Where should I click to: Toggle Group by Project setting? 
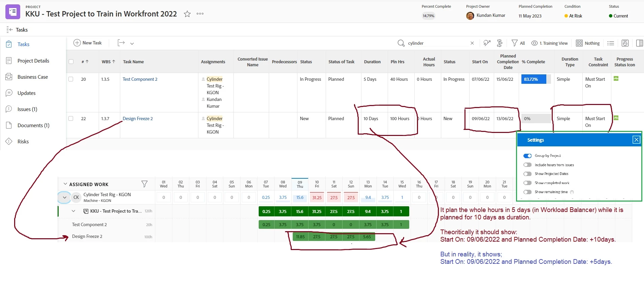tap(527, 156)
